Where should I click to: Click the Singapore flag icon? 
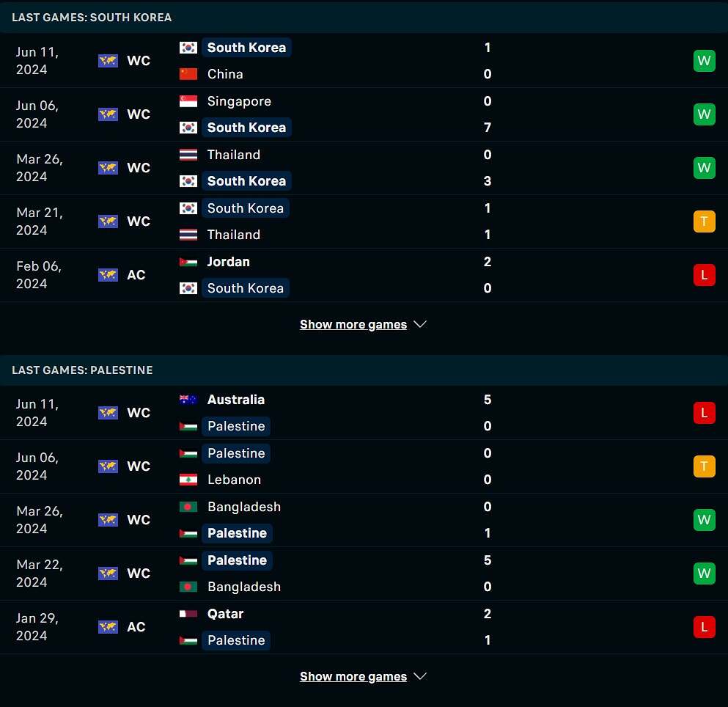coord(188,100)
